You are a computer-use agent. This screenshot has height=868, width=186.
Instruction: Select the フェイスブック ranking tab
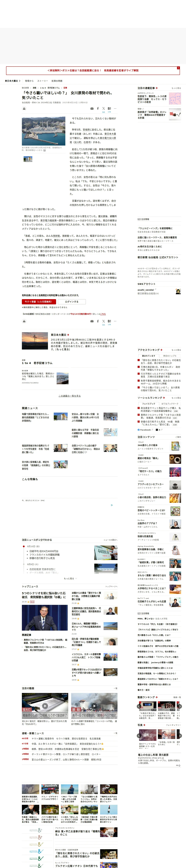point(148,403)
